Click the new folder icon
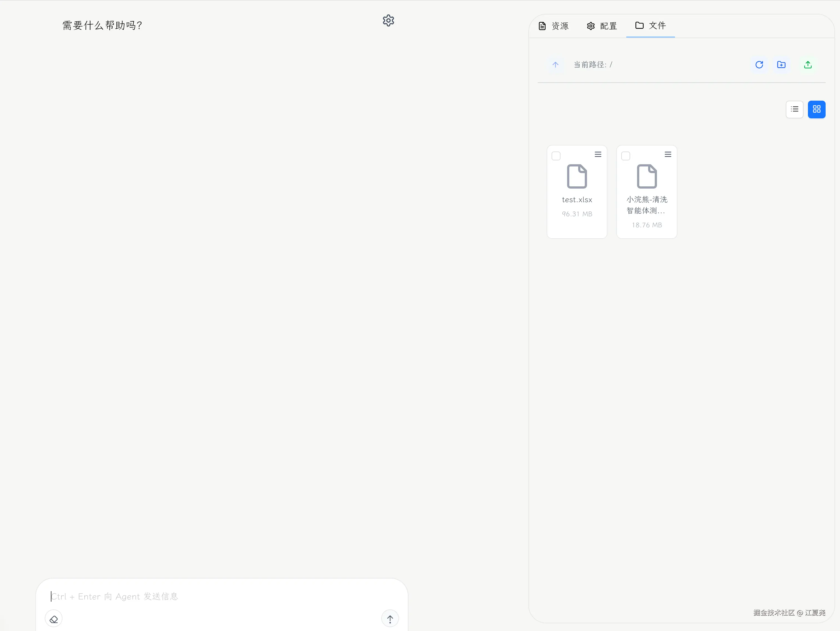The width and height of the screenshot is (840, 631). coord(781,65)
